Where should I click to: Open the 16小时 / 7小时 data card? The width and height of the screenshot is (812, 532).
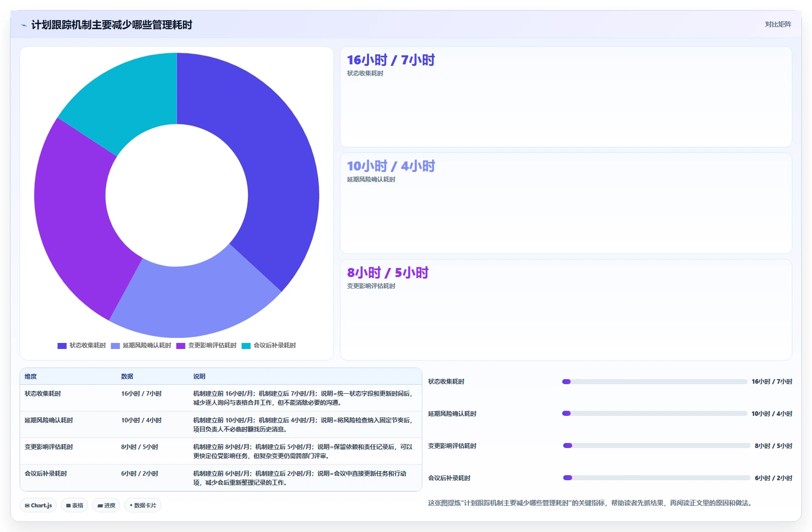566,97
